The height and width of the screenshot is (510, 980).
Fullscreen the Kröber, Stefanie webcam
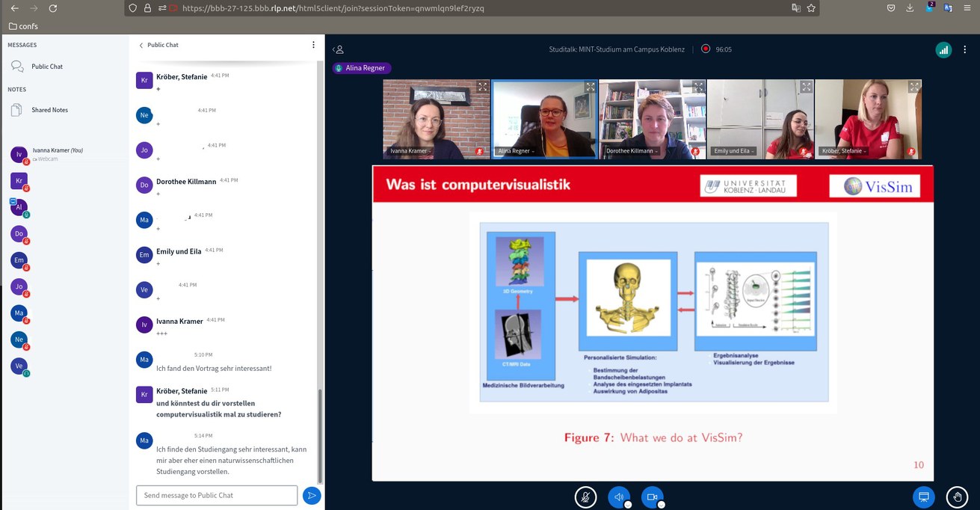tap(914, 87)
